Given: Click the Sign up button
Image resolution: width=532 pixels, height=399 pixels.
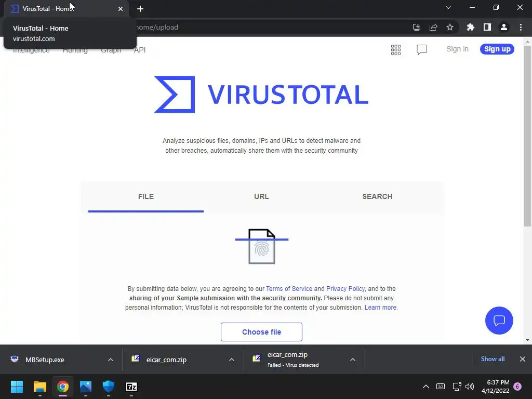Looking at the screenshot, I should 497,49.
